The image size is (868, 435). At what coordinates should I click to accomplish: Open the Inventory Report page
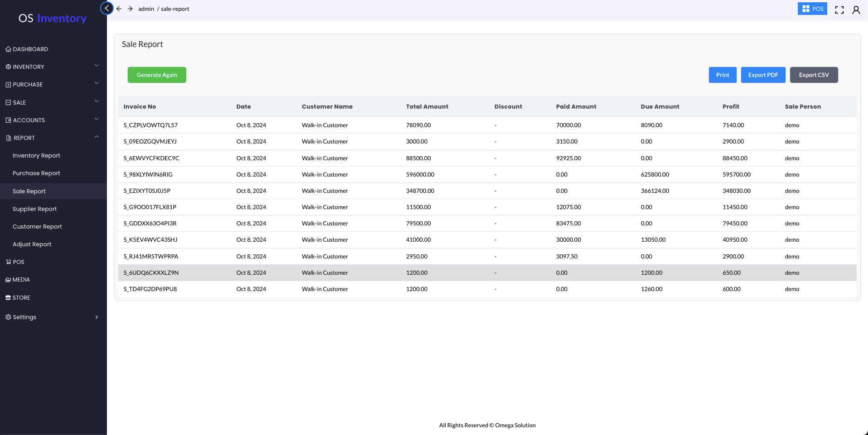click(36, 156)
